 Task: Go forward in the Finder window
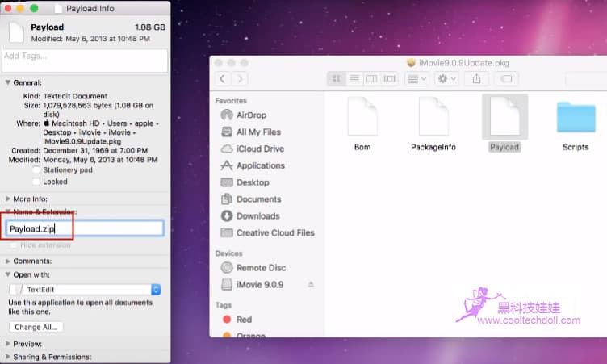coord(240,79)
